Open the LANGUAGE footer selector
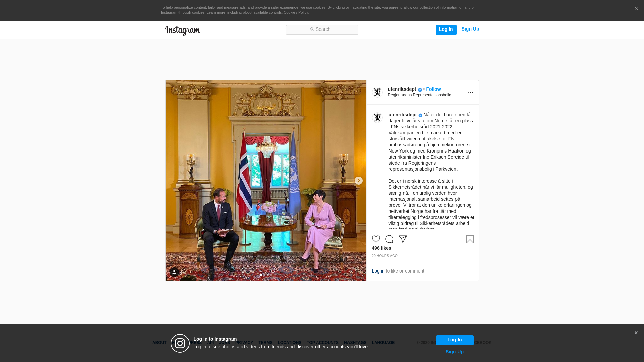This screenshot has height=362, width=644. tap(383, 343)
